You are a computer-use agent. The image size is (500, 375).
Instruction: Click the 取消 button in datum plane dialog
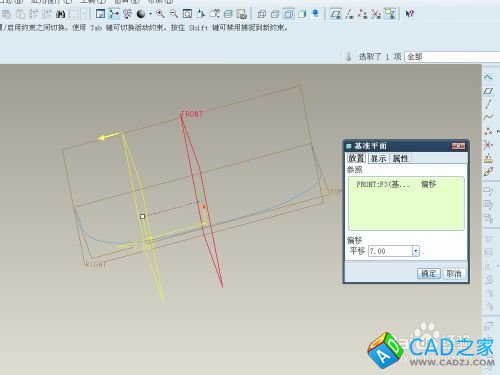click(x=454, y=274)
